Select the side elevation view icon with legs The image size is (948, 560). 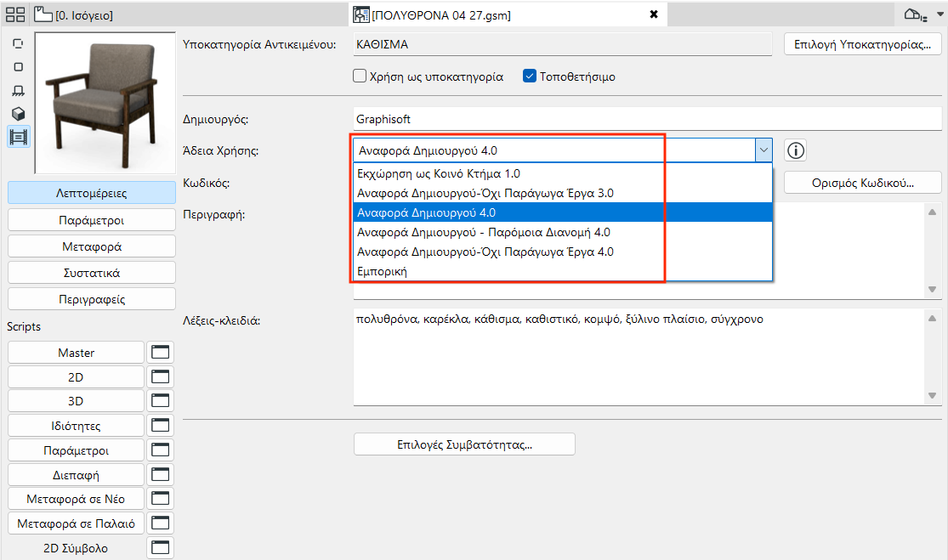pos(19,91)
